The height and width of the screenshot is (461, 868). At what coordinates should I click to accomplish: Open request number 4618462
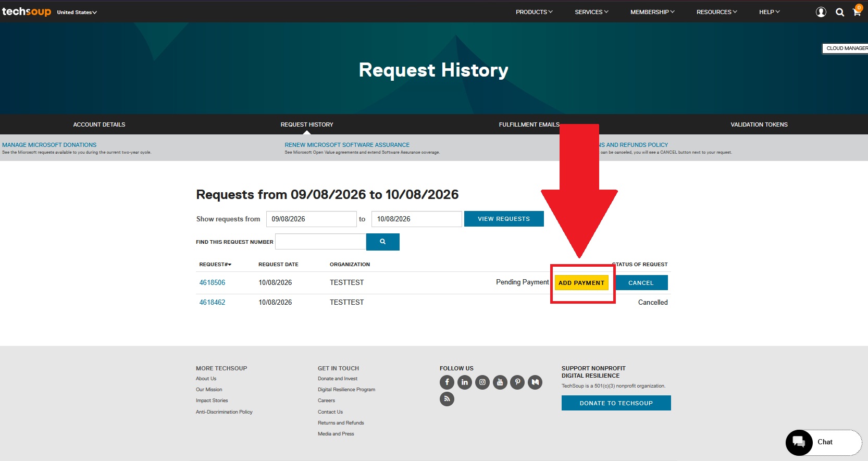(x=213, y=302)
